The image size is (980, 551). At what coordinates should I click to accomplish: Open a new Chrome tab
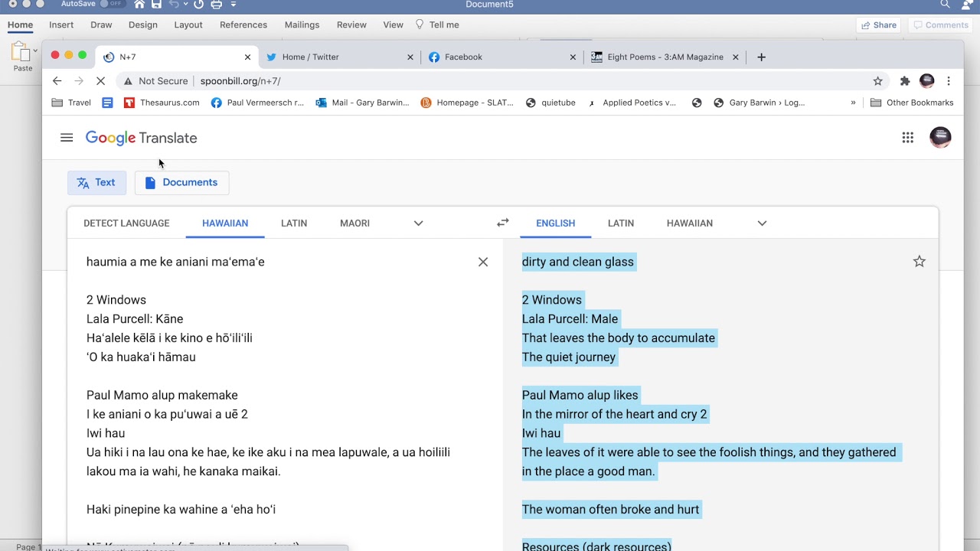tap(761, 57)
